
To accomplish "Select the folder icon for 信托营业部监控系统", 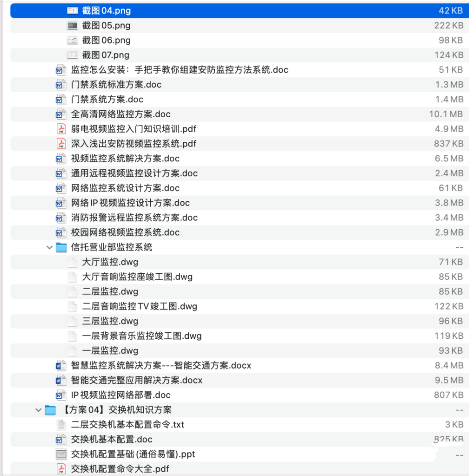I will click(61, 247).
